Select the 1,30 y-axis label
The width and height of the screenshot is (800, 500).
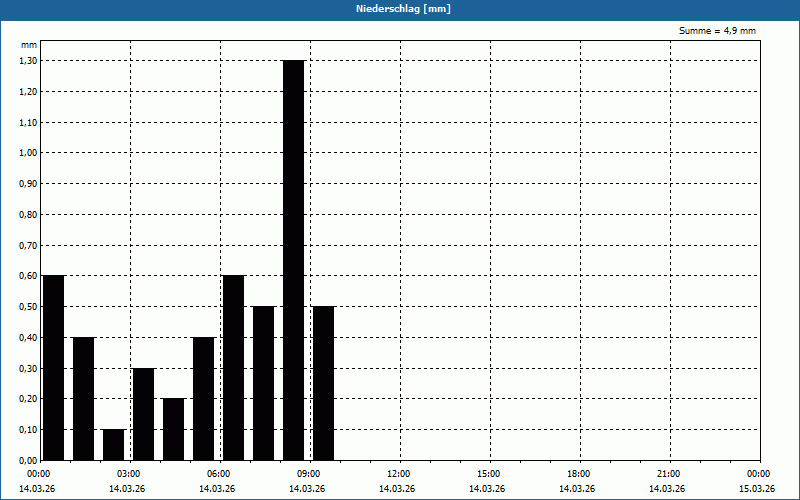click(x=27, y=61)
